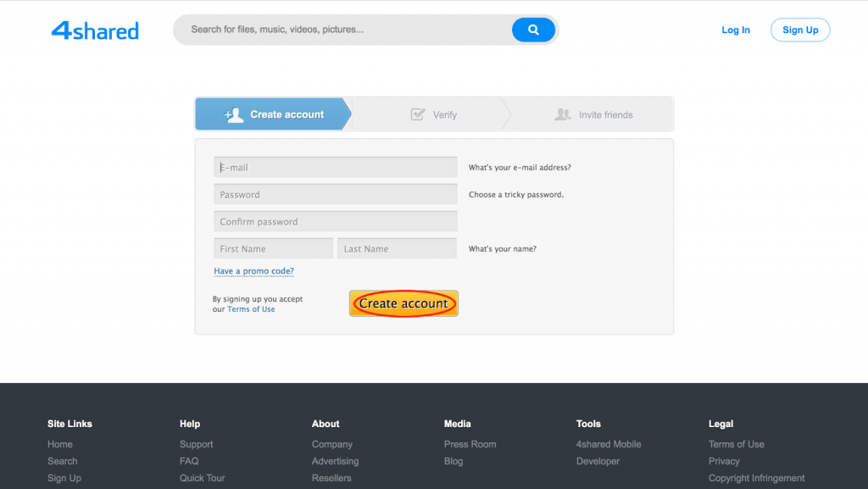Open Company in About footer
This screenshot has height=489, width=868.
331,444
